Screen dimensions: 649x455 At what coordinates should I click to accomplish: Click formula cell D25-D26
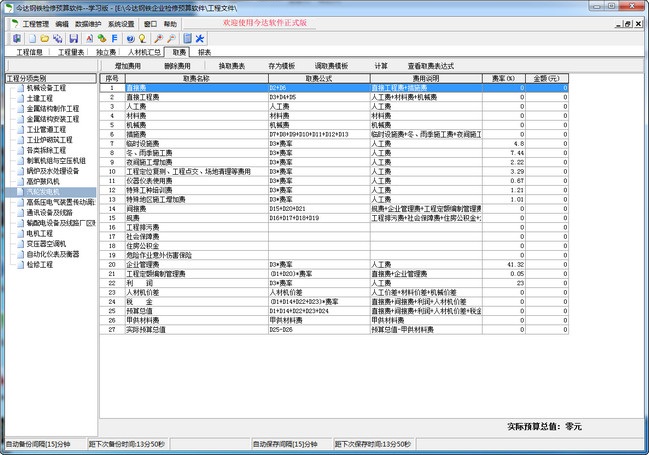coord(319,330)
